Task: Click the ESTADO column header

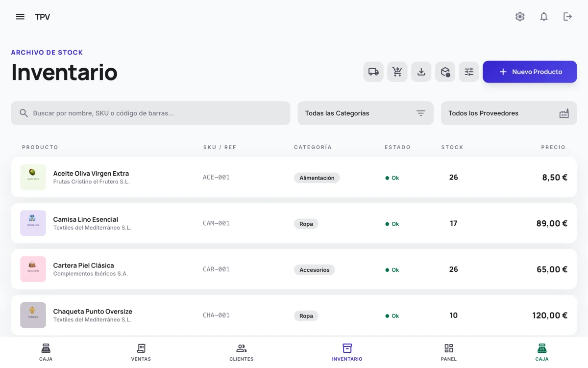Action: tap(397, 147)
